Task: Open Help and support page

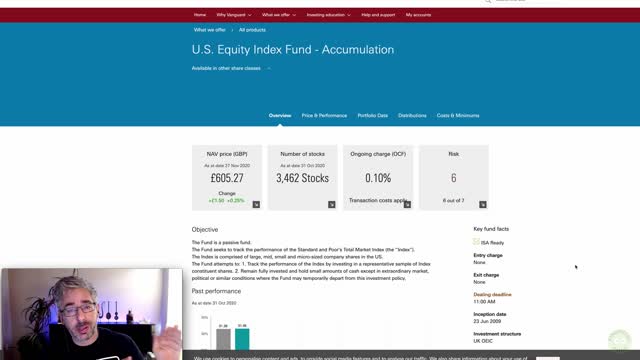Action: tap(378, 15)
